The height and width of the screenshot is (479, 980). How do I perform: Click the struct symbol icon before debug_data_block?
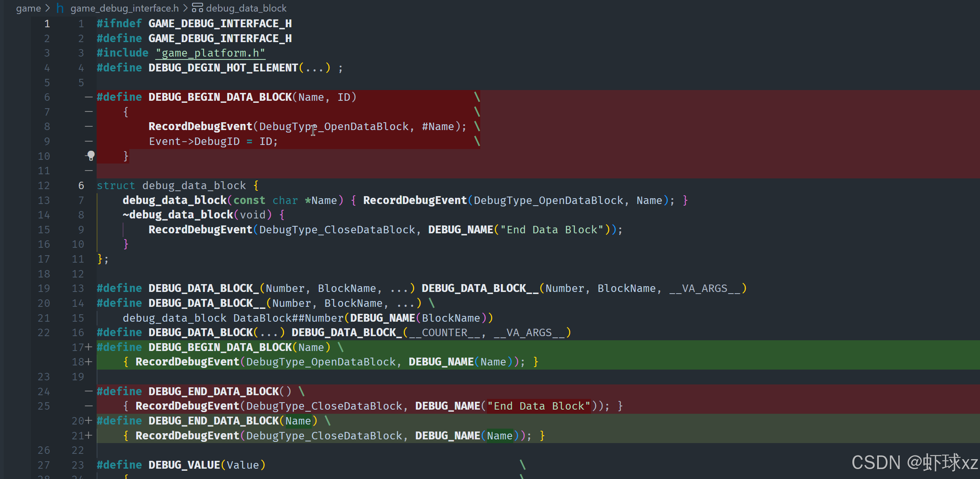point(197,8)
